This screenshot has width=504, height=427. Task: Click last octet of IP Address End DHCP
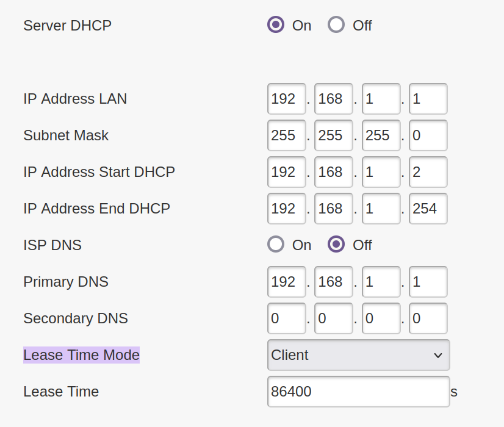428,209
